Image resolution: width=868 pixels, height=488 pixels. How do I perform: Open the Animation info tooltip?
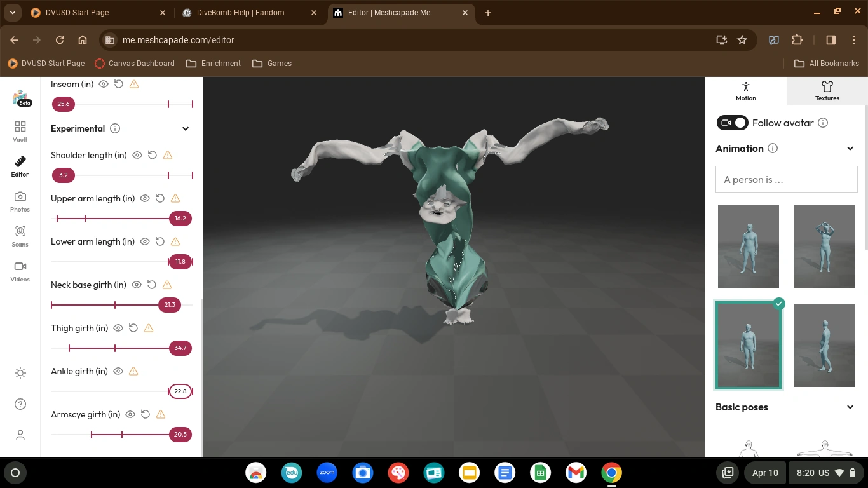773,148
